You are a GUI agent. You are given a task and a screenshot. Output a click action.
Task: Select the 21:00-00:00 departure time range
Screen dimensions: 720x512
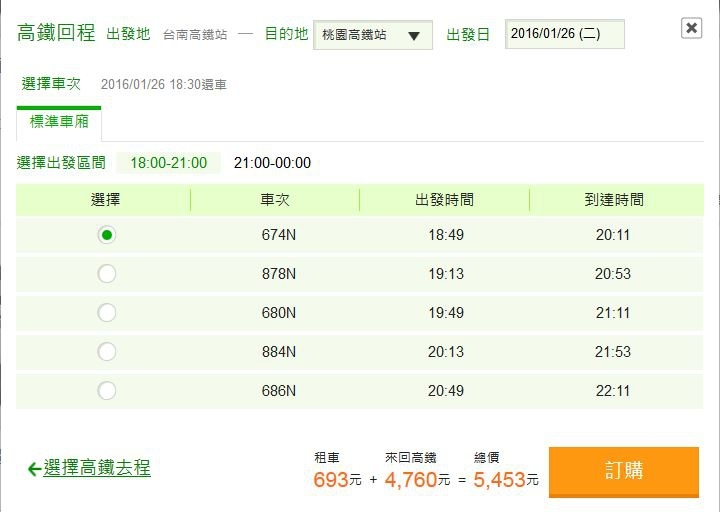coord(272,163)
